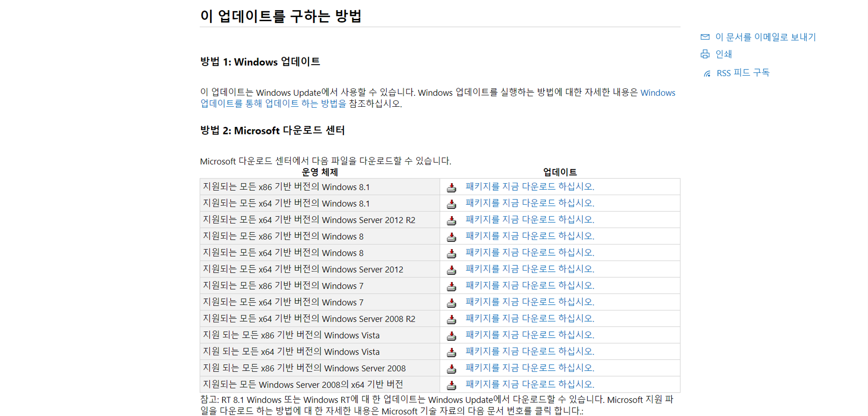Select the '이 업데이트를 구하는 방법' page heading
Screen dimensions: 868x416
[281, 16]
